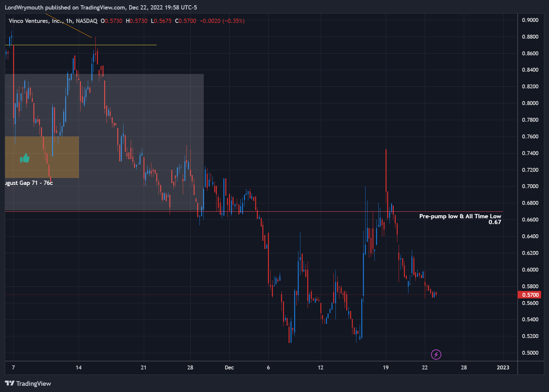Click the 0.5000 price axis label
This screenshot has width=549, height=392.
point(530,353)
